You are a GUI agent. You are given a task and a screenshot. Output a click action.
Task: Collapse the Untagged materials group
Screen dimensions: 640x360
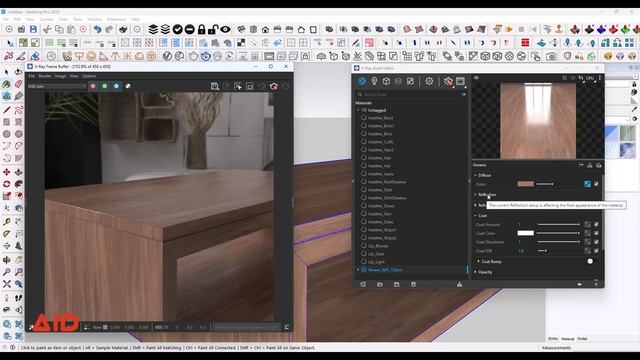(358, 110)
